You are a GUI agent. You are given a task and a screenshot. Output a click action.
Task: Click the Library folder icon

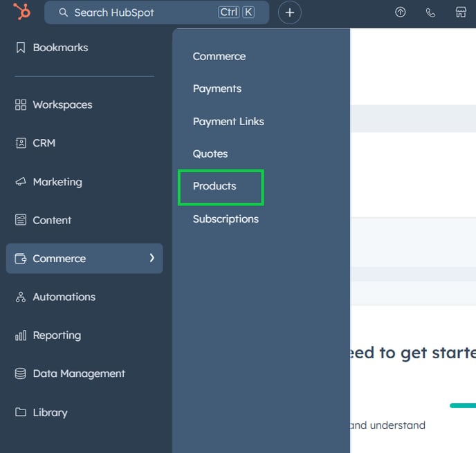click(20, 412)
